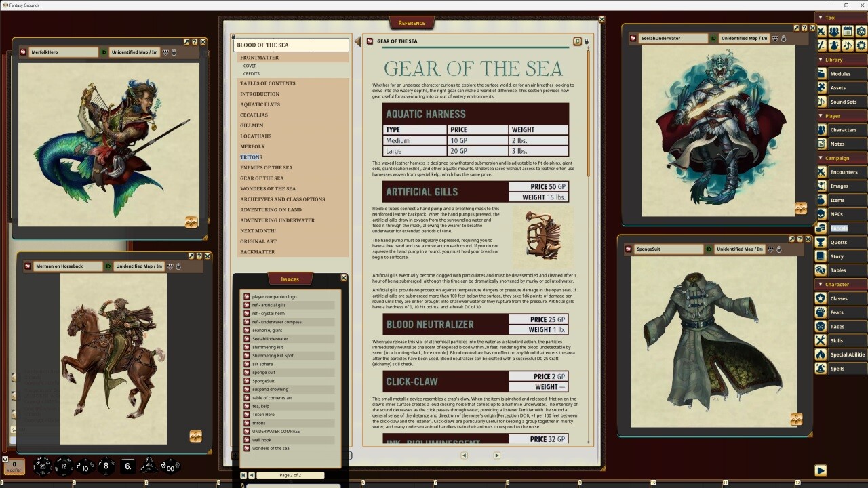Open the Party Sheet group icon
This screenshot has width=868, height=488.
pos(834,30)
